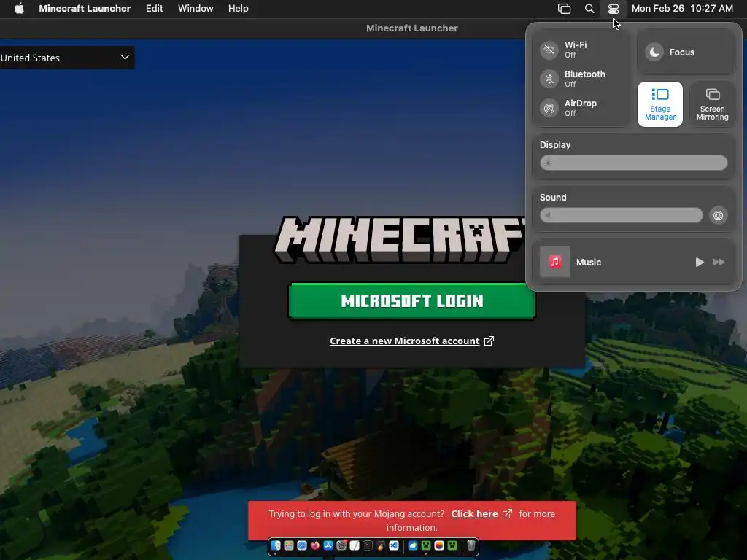Open Spotlight search in the menu bar

tap(589, 9)
